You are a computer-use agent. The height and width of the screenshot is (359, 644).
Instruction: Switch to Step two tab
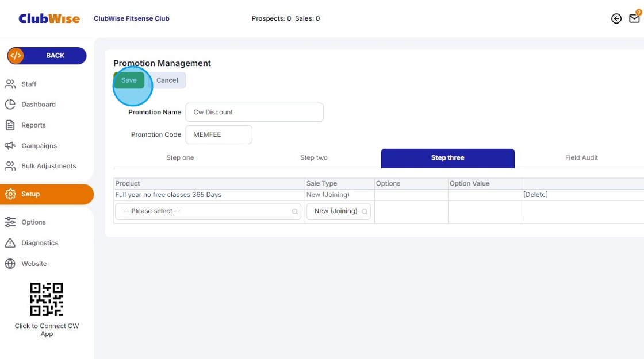pos(314,158)
